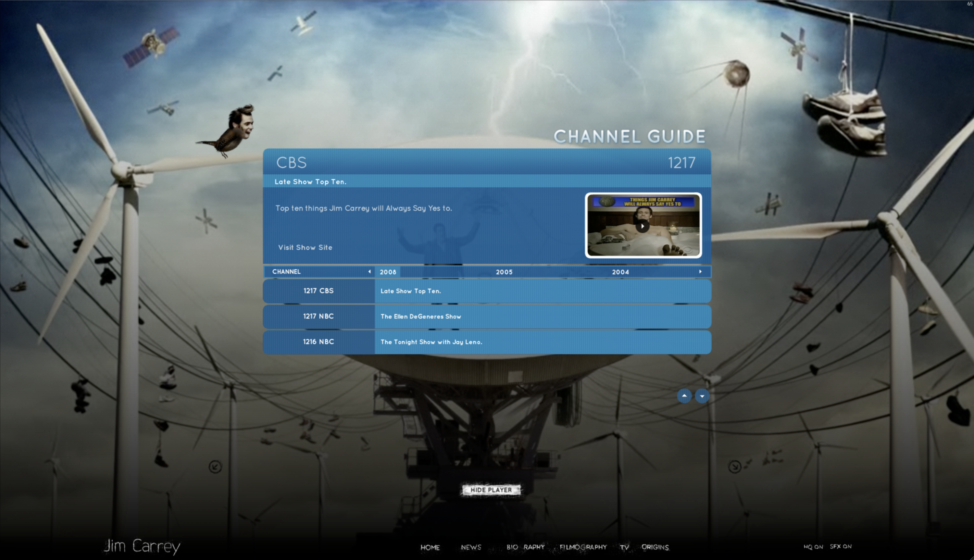Image resolution: width=974 pixels, height=560 pixels.
Task: Click the HIDE PLAYER button
Action: click(x=491, y=490)
